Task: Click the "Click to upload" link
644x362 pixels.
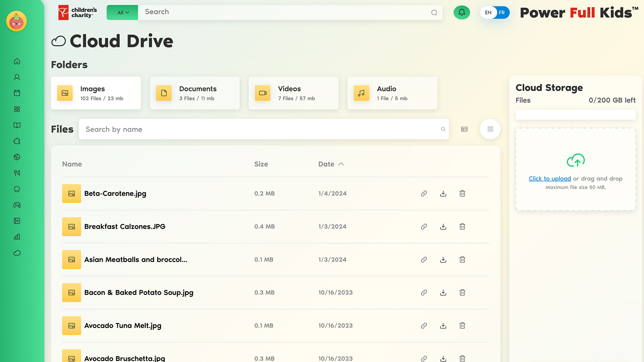Action: click(550, 179)
